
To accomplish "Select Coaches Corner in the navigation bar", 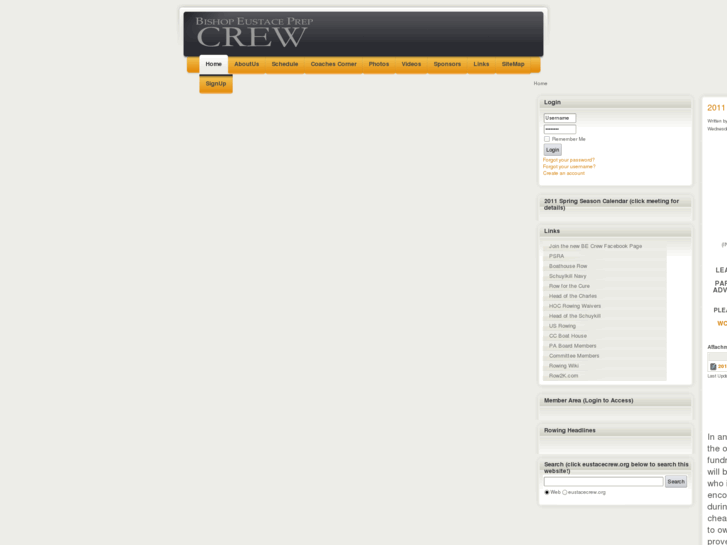I will pyautogui.click(x=333, y=64).
